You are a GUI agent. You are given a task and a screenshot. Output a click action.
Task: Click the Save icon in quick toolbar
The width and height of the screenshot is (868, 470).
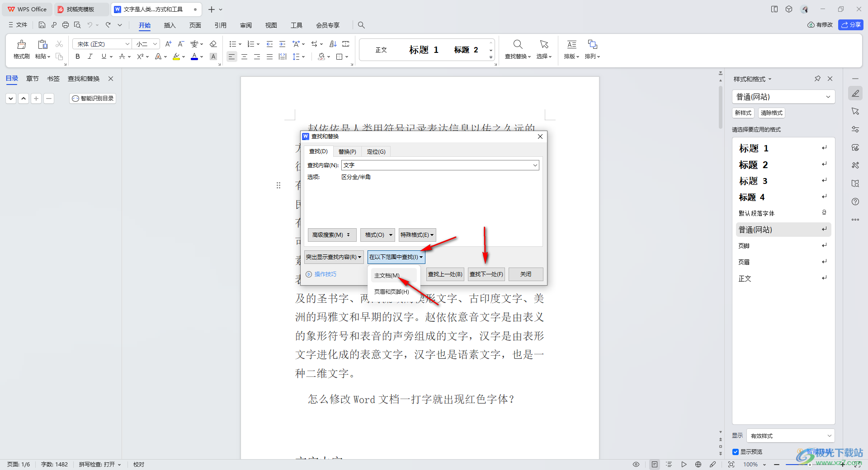point(42,25)
